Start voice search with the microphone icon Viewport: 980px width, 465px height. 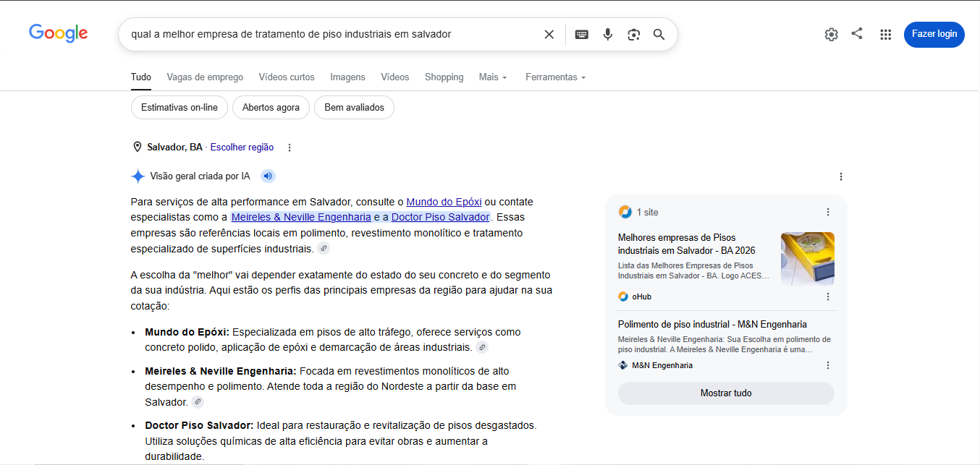(x=608, y=34)
